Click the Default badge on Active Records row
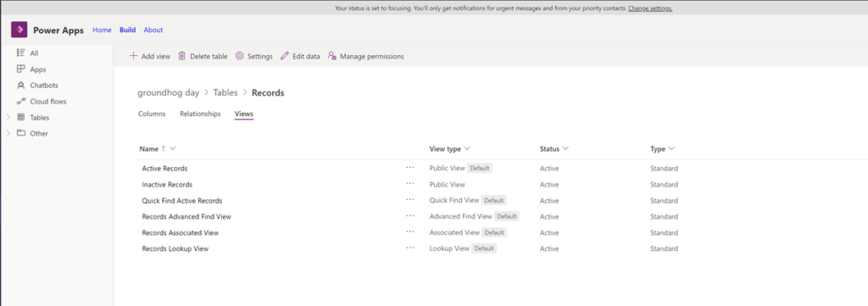This screenshot has width=868, height=306. click(x=480, y=168)
